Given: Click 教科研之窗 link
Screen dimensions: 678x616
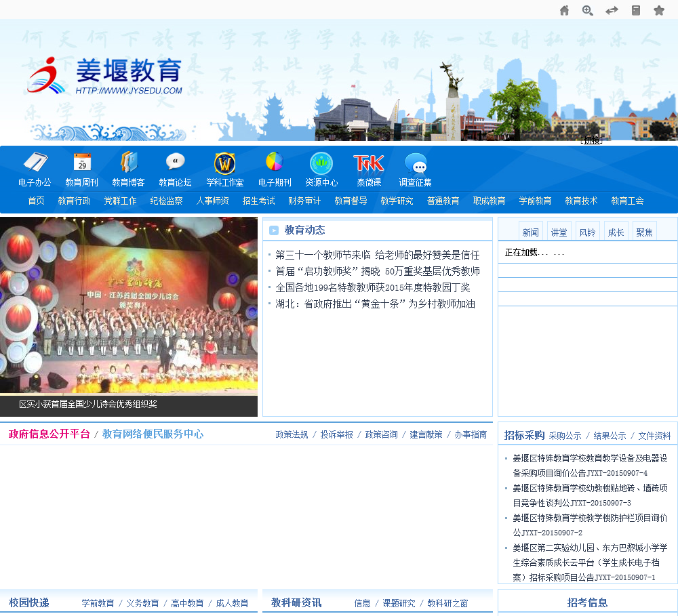Looking at the screenshot, I should pyautogui.click(x=447, y=603).
